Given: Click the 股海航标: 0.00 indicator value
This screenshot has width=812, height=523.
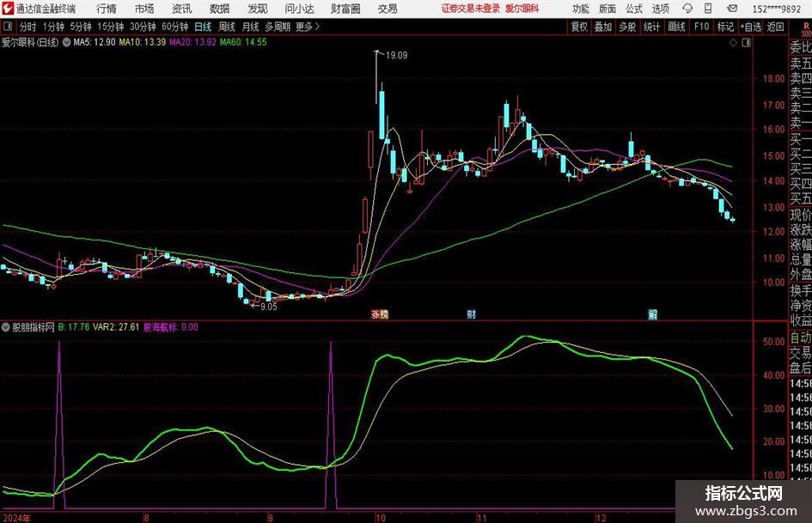Looking at the screenshot, I should [170, 327].
